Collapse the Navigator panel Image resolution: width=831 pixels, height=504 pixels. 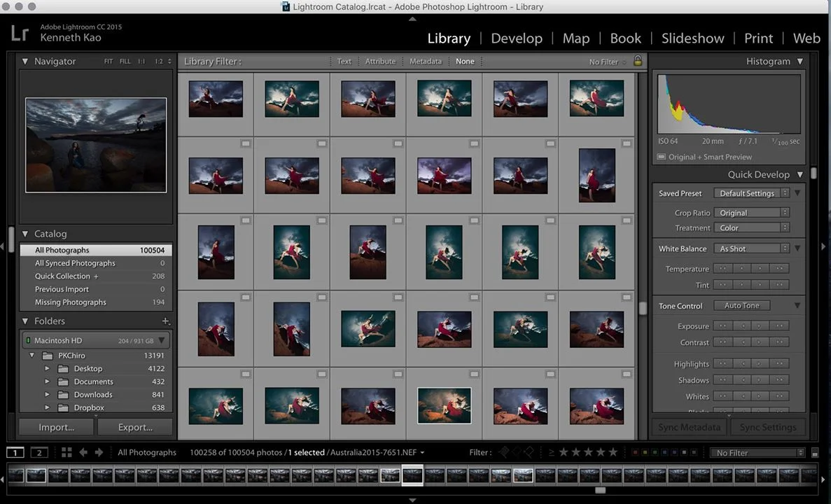tap(25, 62)
